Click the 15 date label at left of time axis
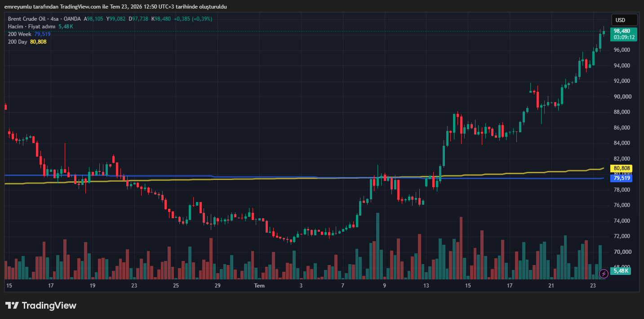Screen dimensions: 644x319 pos(9,286)
